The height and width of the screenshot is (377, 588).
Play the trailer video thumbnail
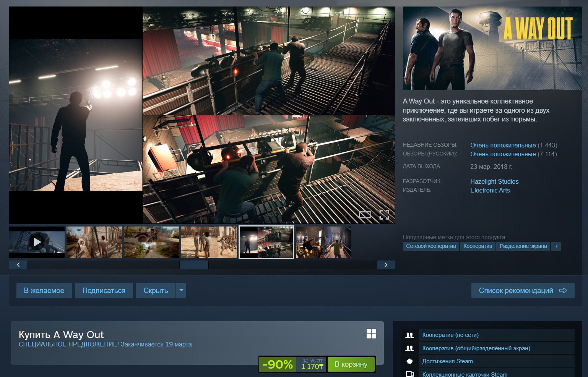pyautogui.click(x=37, y=242)
